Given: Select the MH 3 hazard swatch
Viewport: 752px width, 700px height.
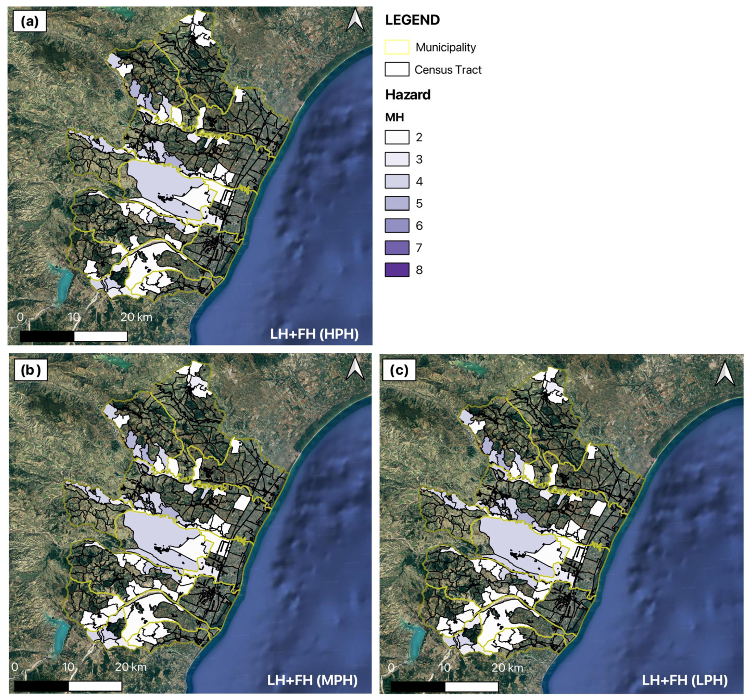Looking at the screenshot, I should pyautogui.click(x=397, y=159).
